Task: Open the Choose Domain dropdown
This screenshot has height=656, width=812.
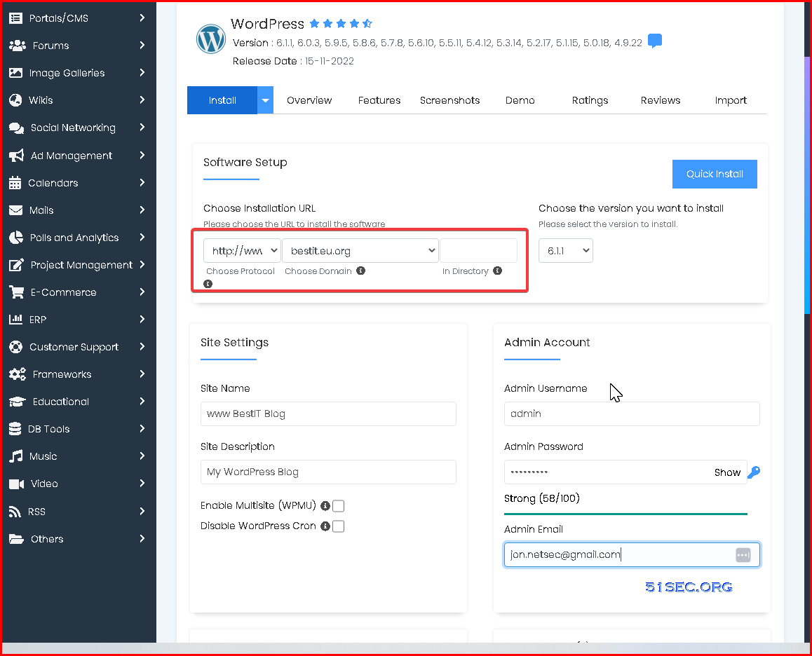Action: [x=360, y=251]
